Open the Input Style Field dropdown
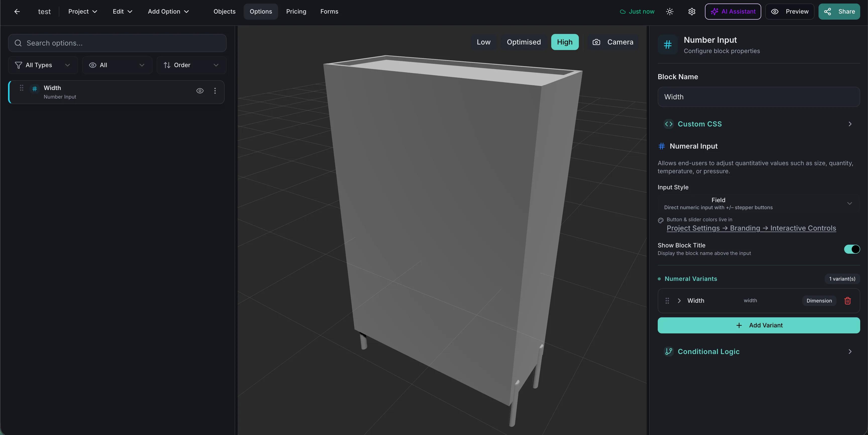The width and height of the screenshot is (868, 435). click(x=758, y=203)
